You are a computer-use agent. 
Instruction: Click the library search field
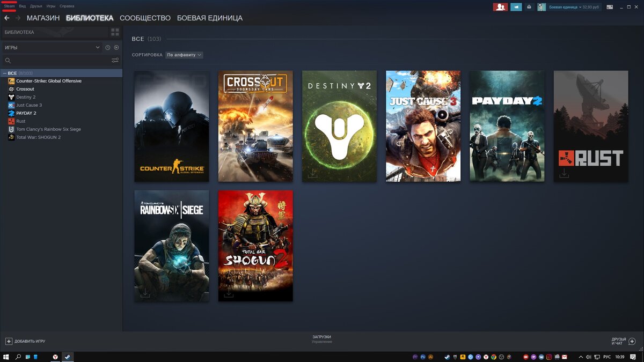click(x=61, y=61)
